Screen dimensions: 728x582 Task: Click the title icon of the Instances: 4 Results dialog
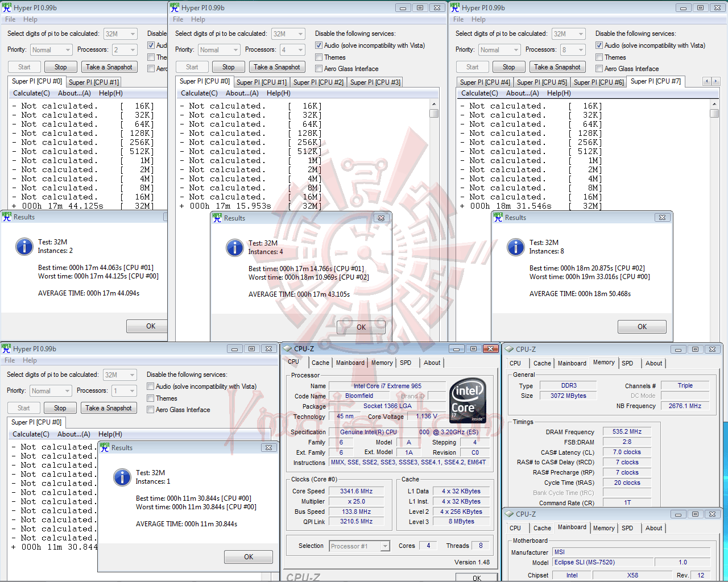tap(217, 218)
